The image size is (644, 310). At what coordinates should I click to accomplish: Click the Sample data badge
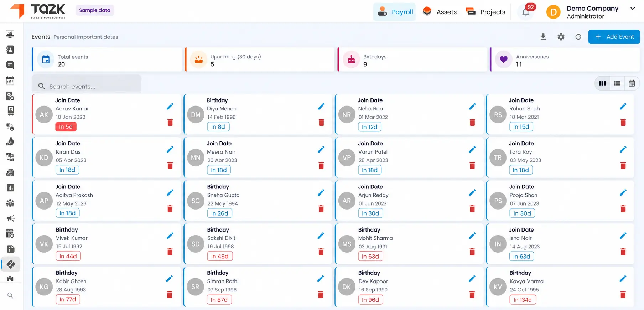pos(95,10)
